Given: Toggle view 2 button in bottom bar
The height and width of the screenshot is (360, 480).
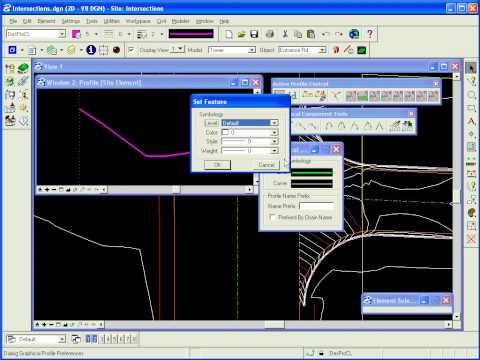Looking at the screenshot, I should 94,339.
